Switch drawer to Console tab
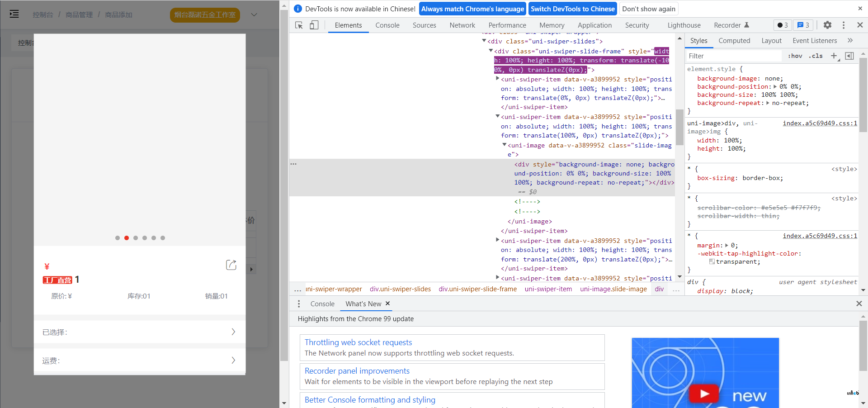868x408 pixels. [322, 304]
